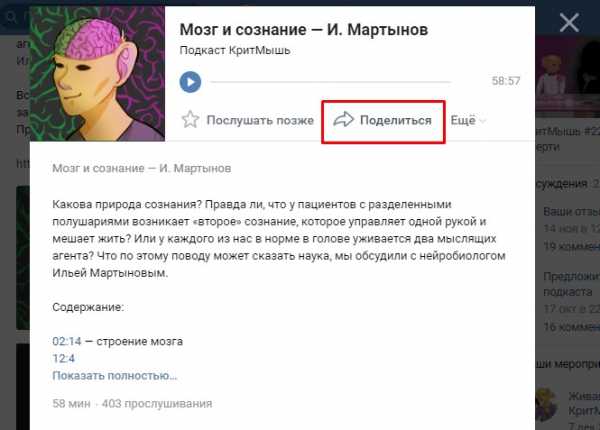This screenshot has height=430, width=600.
Task: Click Послушать позже text button
Action: pos(260,121)
